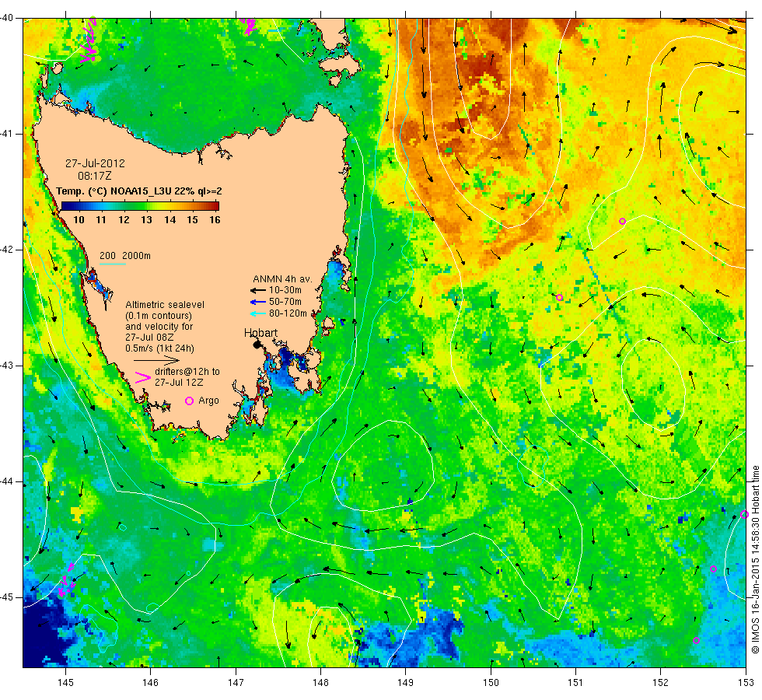Click the '13' tick on temperature scale
Screen dimensions: 762x700
[147, 219]
